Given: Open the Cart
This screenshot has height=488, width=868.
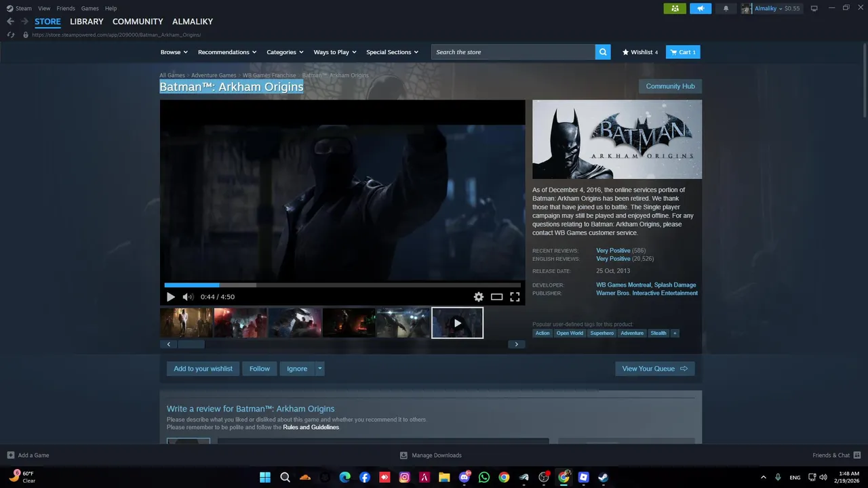Looking at the screenshot, I should coord(683,52).
